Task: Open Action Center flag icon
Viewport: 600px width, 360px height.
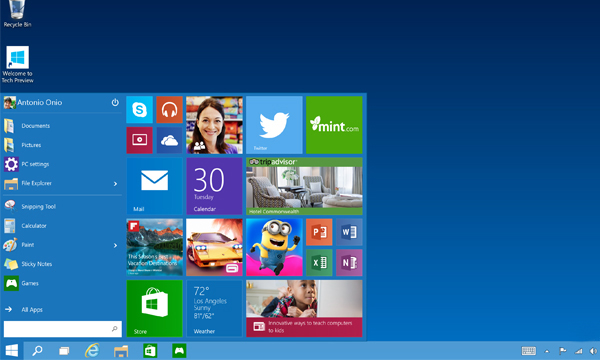Action: 562,351
